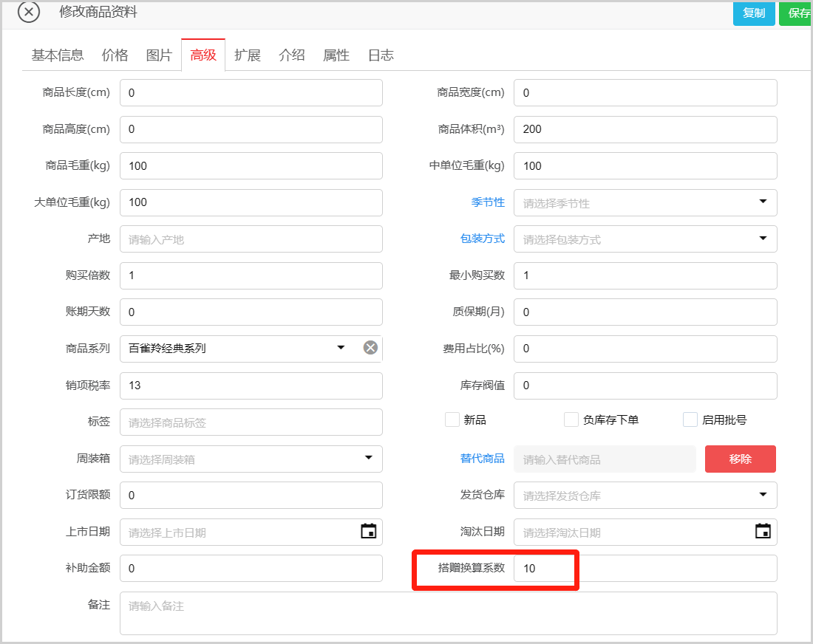This screenshot has width=813, height=644.
Task: Click the 季节性 blue label link
Action: tap(488, 202)
